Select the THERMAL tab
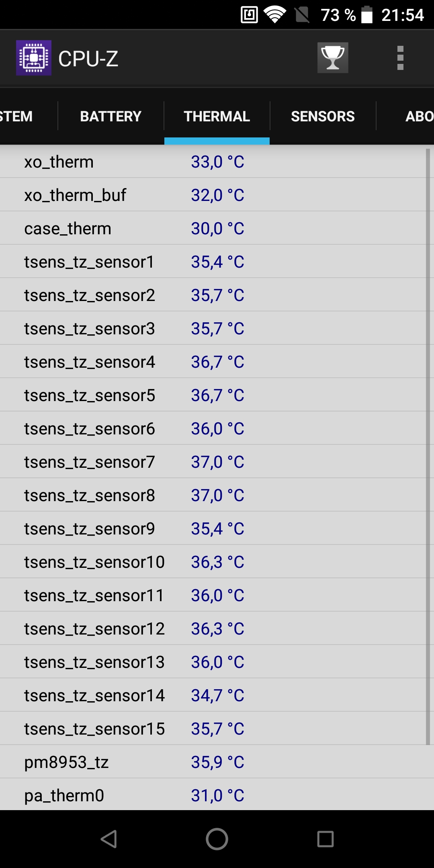This screenshot has width=434, height=868. click(217, 116)
